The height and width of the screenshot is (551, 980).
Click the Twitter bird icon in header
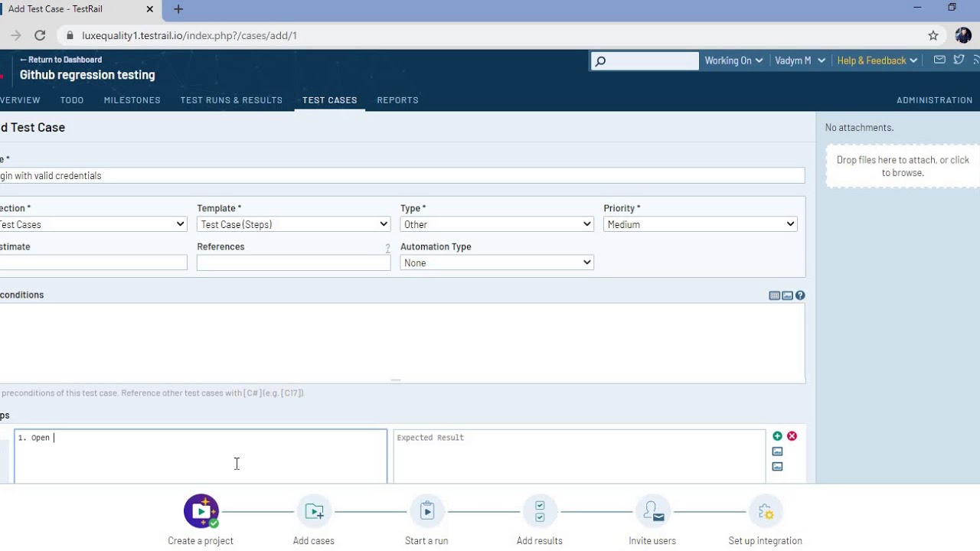[x=959, y=60]
